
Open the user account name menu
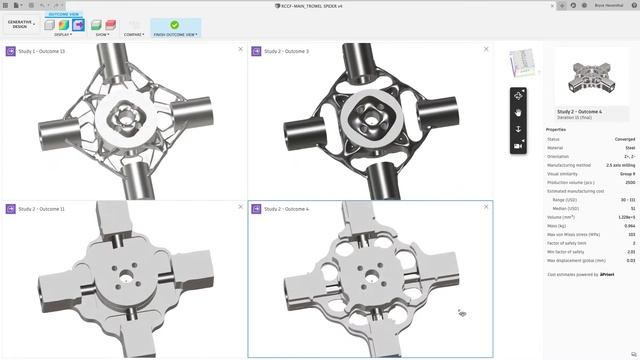[x=609, y=6]
